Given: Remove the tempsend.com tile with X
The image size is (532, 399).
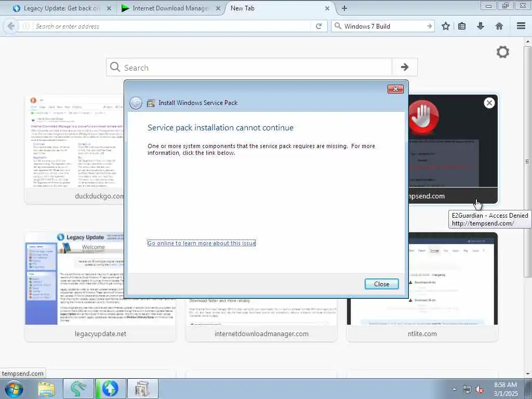Looking at the screenshot, I should (x=489, y=103).
